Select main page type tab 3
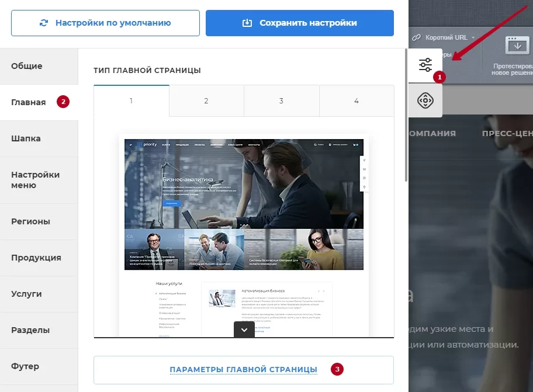Viewport: 533px width, 392px height. [x=282, y=101]
